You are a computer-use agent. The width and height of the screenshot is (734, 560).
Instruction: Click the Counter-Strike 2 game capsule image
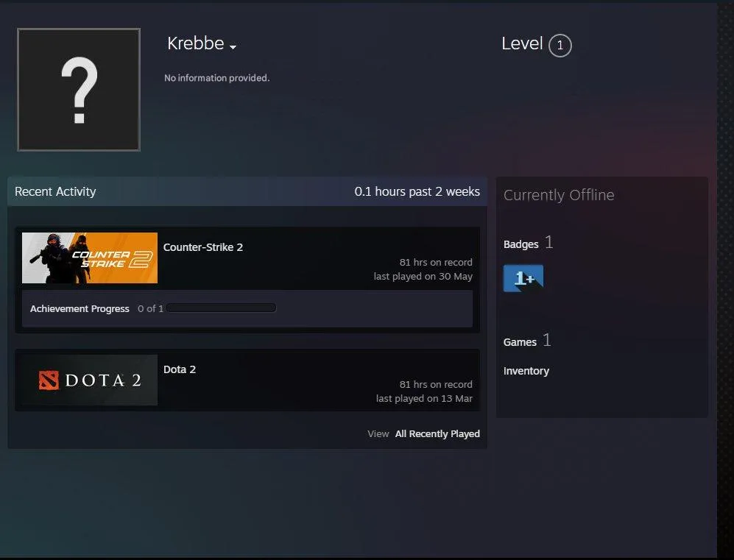tap(89, 258)
